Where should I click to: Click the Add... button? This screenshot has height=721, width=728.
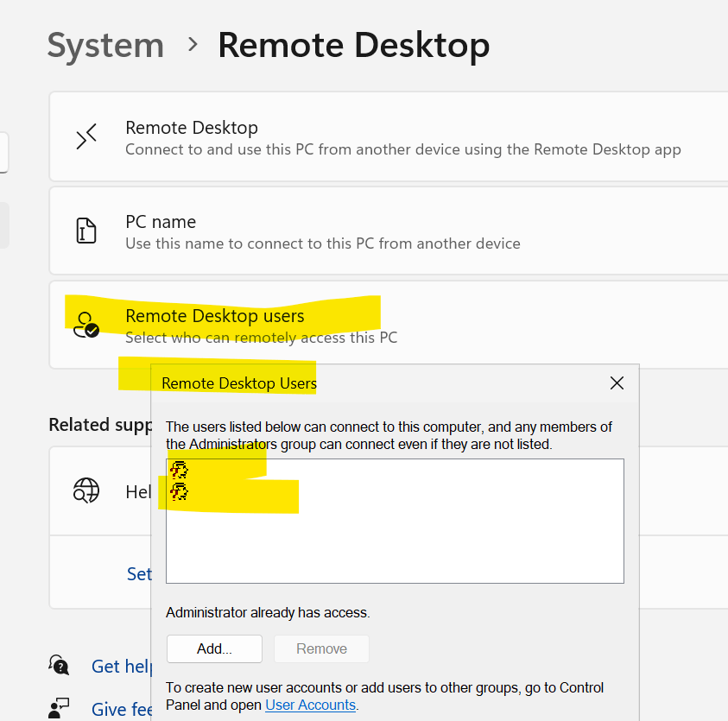214,648
